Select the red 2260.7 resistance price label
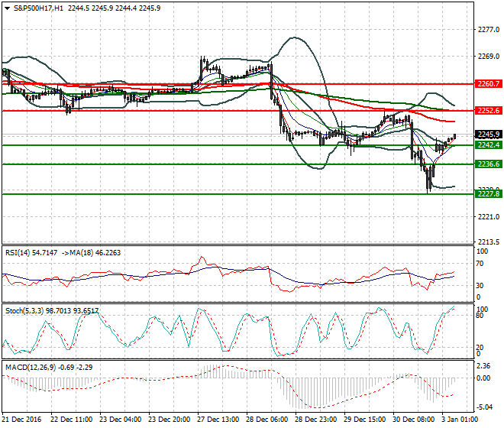Screen dimensions: 504x428 488,84
